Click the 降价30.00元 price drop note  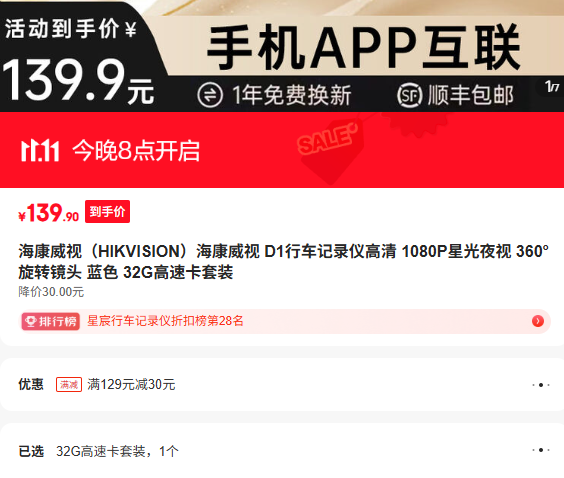pyautogui.click(x=51, y=292)
